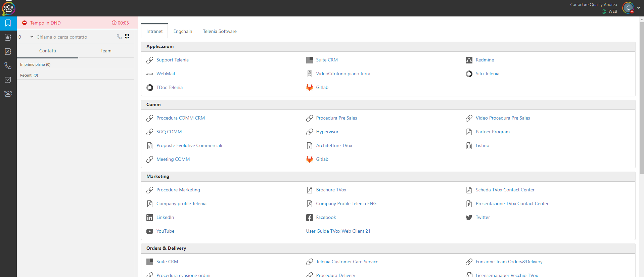Image resolution: width=644 pixels, height=277 pixels.
Task: Open the Telenia Customer Care Service link
Action: [x=347, y=262]
